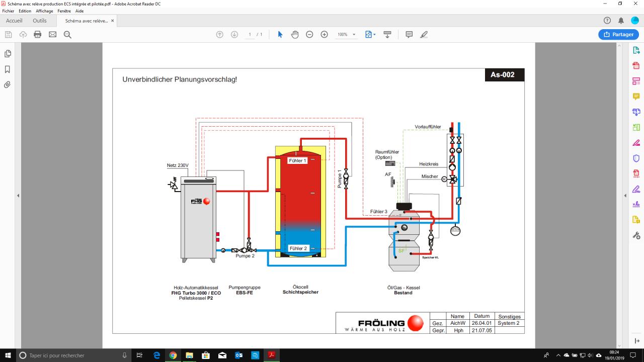
Task: Open the yellow Comment tool
Action: [x=636, y=97]
